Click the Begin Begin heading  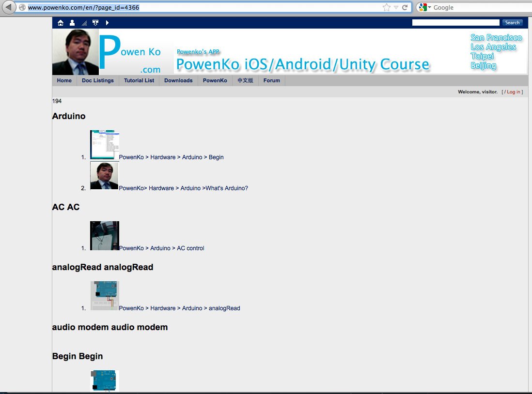coord(78,356)
